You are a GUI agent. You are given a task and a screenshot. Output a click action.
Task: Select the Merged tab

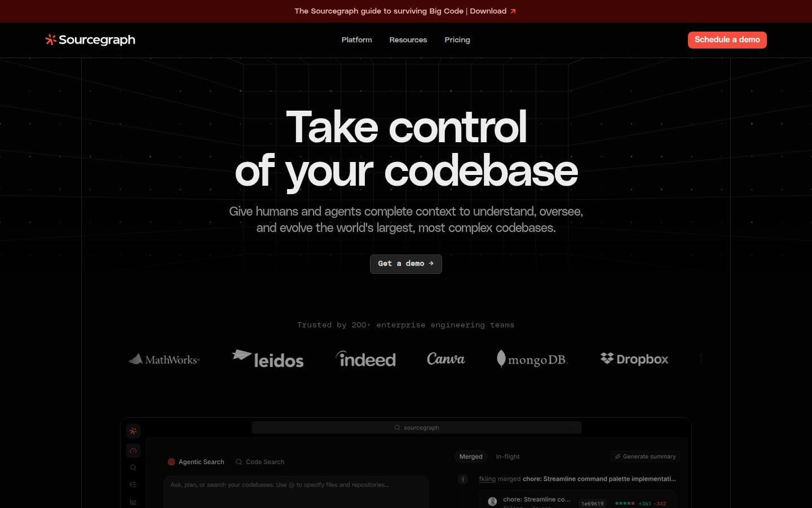pyautogui.click(x=471, y=457)
